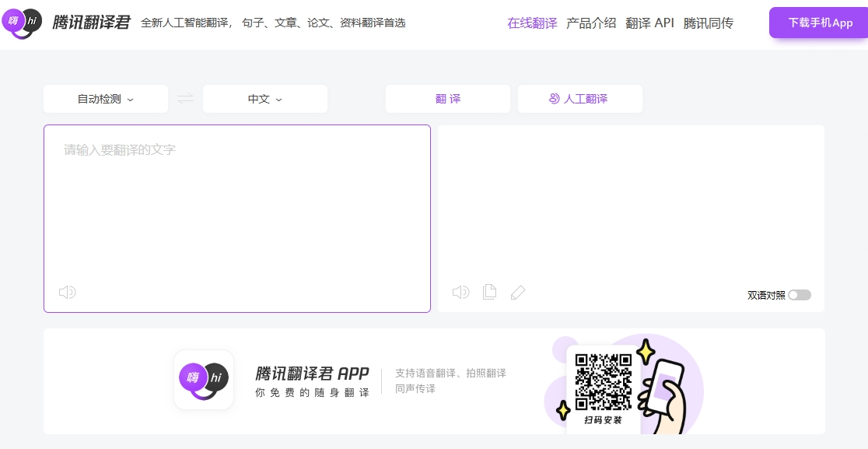Click the 腾讯翻译君 APP logo in banner
Viewport: 868px width, 449px height.
tap(204, 380)
